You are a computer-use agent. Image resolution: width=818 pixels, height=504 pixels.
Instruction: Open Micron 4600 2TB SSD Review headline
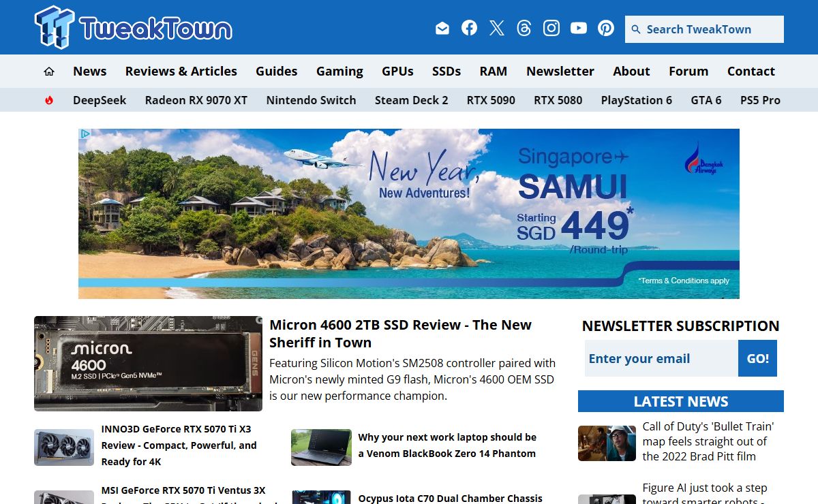(x=400, y=334)
